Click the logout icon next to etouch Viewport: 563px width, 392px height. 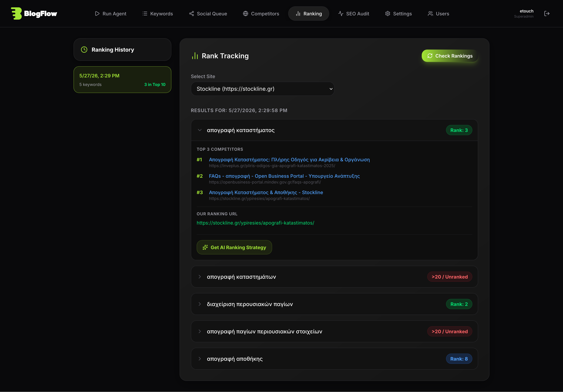pos(547,13)
